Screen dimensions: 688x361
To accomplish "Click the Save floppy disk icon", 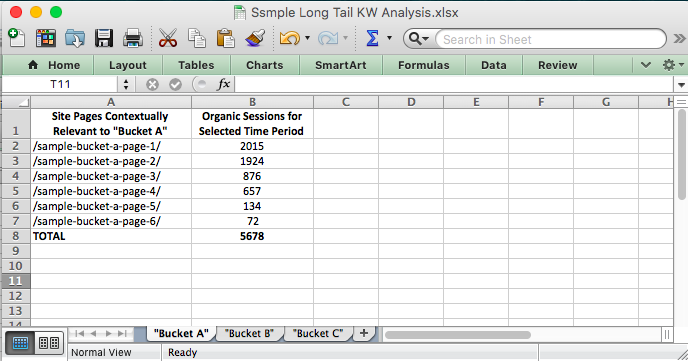I will point(104,39).
